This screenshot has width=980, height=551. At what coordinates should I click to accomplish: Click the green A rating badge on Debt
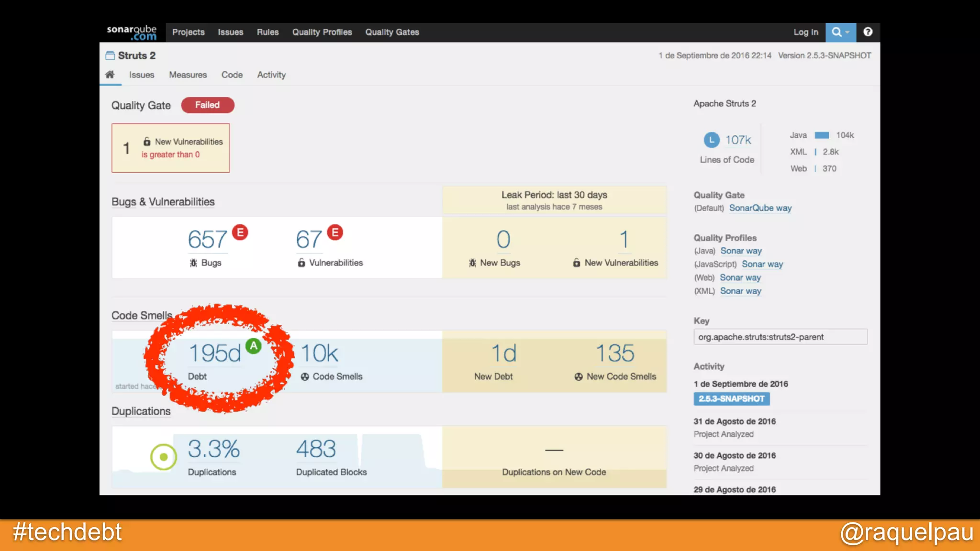click(253, 346)
